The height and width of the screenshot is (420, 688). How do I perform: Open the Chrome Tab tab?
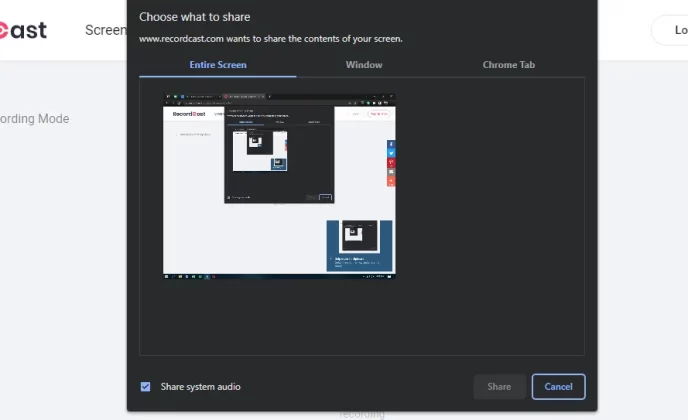tap(509, 65)
